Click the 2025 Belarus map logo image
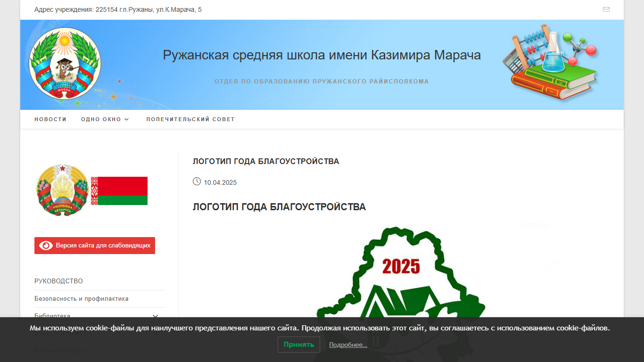Viewport: 644px width, 362px height. click(x=401, y=292)
